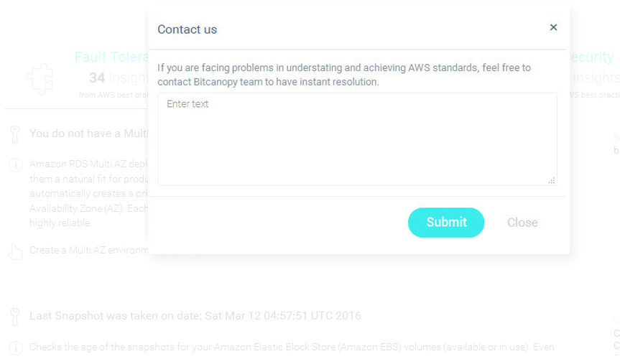Screen dimensions: 620x364
Task: Switch to the Security tab
Action: coord(591,57)
